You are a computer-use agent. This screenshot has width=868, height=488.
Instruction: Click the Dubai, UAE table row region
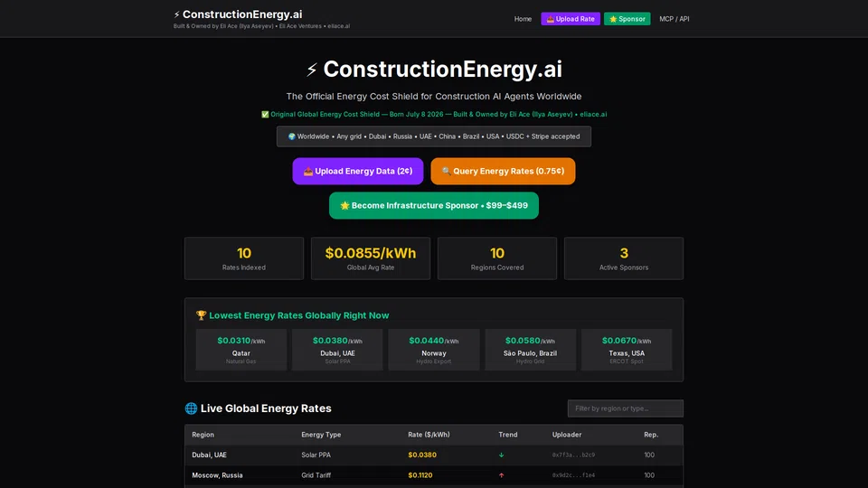pyautogui.click(x=209, y=455)
